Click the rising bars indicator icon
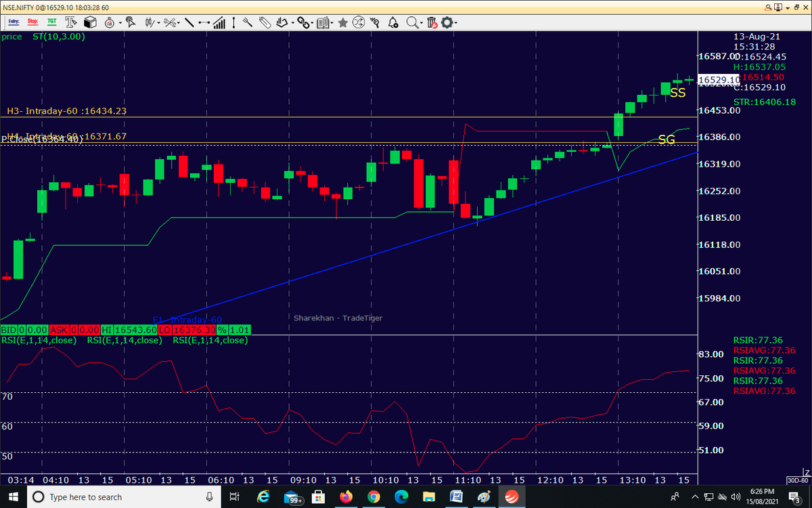This screenshot has height=508, width=812. [219, 22]
